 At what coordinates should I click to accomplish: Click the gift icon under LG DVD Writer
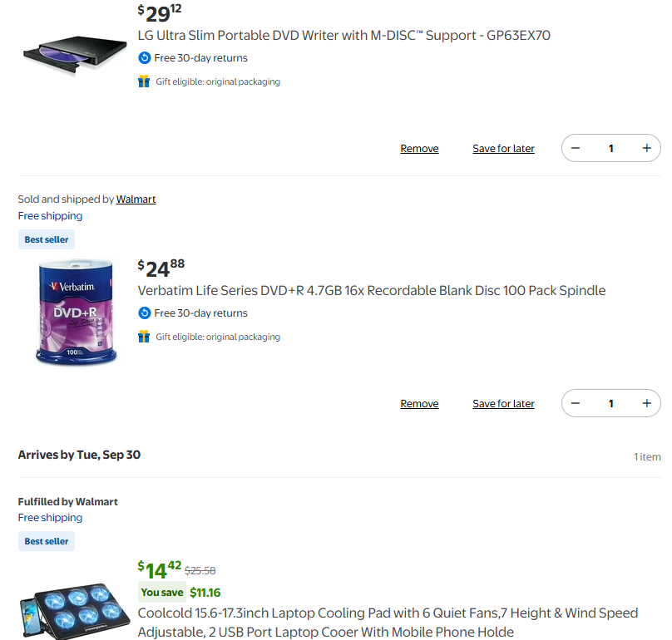pyautogui.click(x=144, y=81)
